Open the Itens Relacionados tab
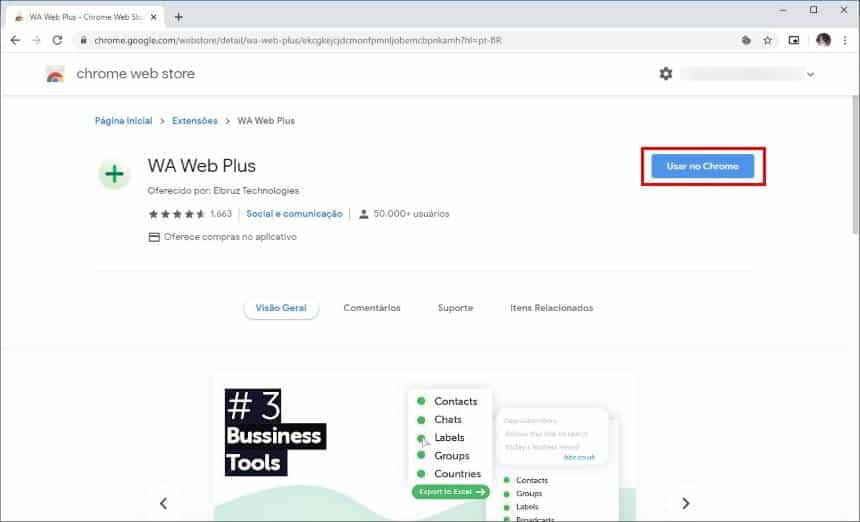 coord(552,308)
